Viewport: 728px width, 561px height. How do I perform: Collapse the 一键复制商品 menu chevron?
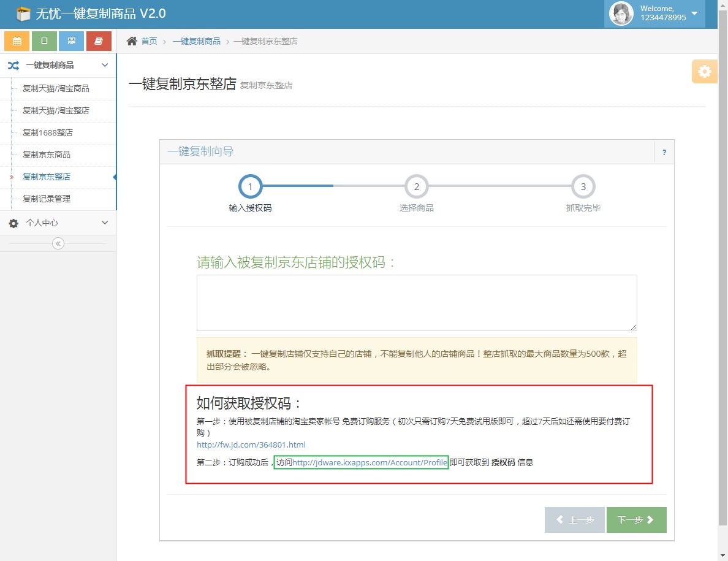105,65
